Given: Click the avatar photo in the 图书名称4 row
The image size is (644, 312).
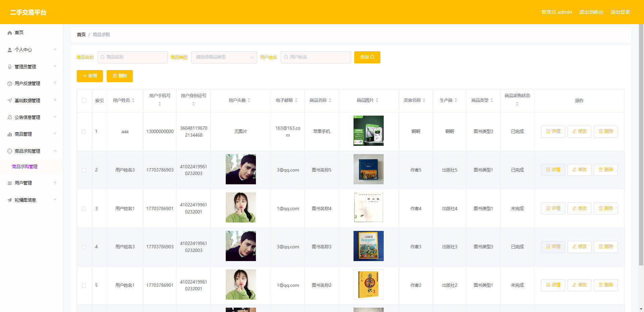Looking at the screenshot, I should click(241, 207).
